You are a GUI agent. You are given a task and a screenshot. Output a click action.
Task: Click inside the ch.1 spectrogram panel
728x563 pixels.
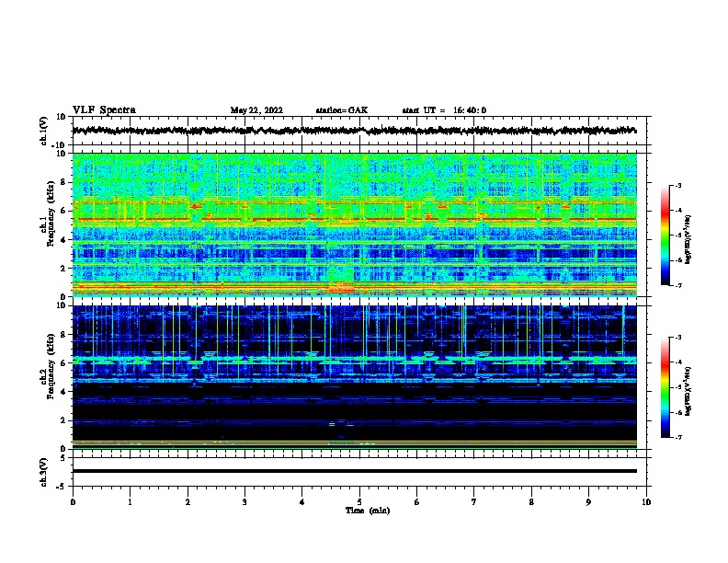[354, 224]
